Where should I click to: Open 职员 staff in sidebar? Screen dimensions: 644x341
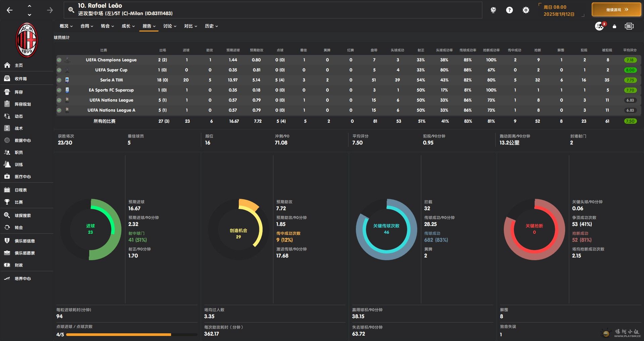pos(27,153)
